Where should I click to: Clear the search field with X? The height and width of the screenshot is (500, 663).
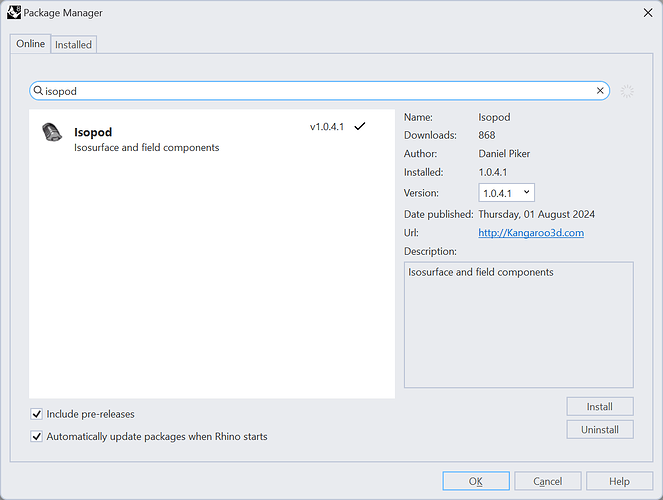(600, 91)
